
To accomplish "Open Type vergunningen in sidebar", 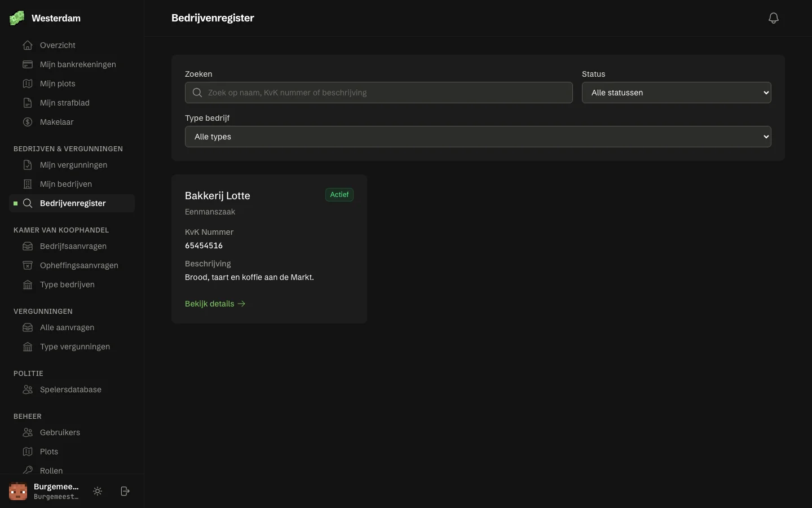I will (x=72, y=347).
